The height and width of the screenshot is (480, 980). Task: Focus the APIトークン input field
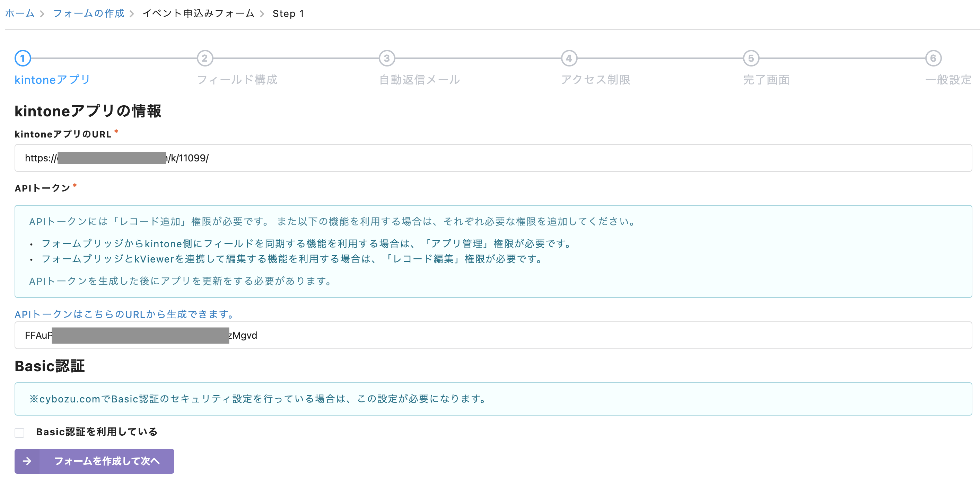tap(493, 335)
